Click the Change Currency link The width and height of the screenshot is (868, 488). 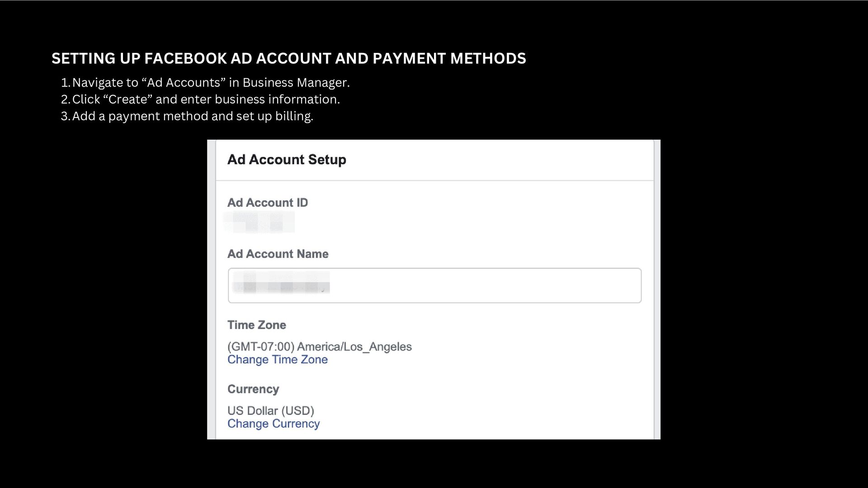(x=273, y=424)
